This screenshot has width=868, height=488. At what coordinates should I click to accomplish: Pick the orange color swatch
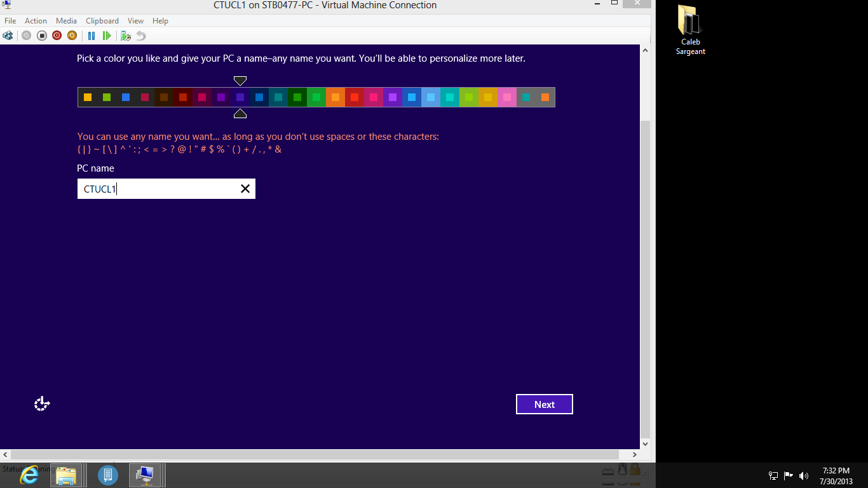(x=336, y=97)
